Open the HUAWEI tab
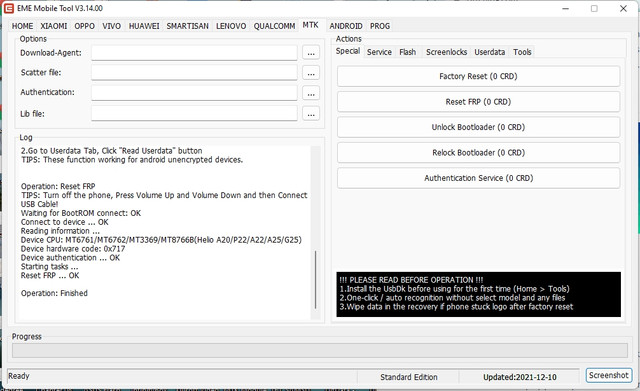The width and height of the screenshot is (640, 391). click(x=144, y=26)
